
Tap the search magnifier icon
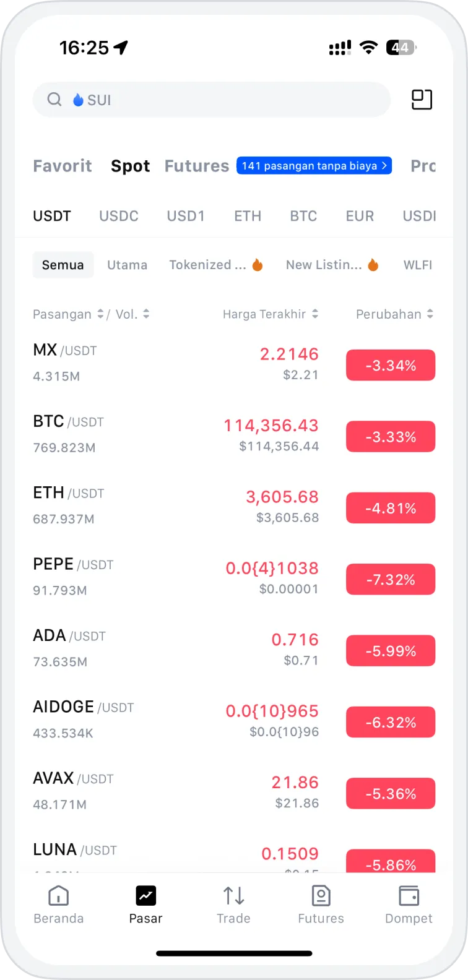[54, 100]
